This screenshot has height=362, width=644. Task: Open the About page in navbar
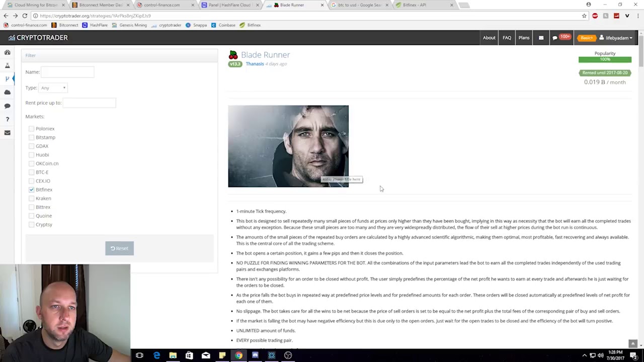click(489, 38)
